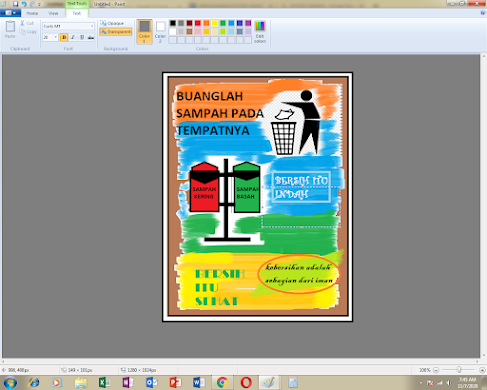The image size is (487, 390).
Task: Expand the font size dropdown
Action: 56,37
